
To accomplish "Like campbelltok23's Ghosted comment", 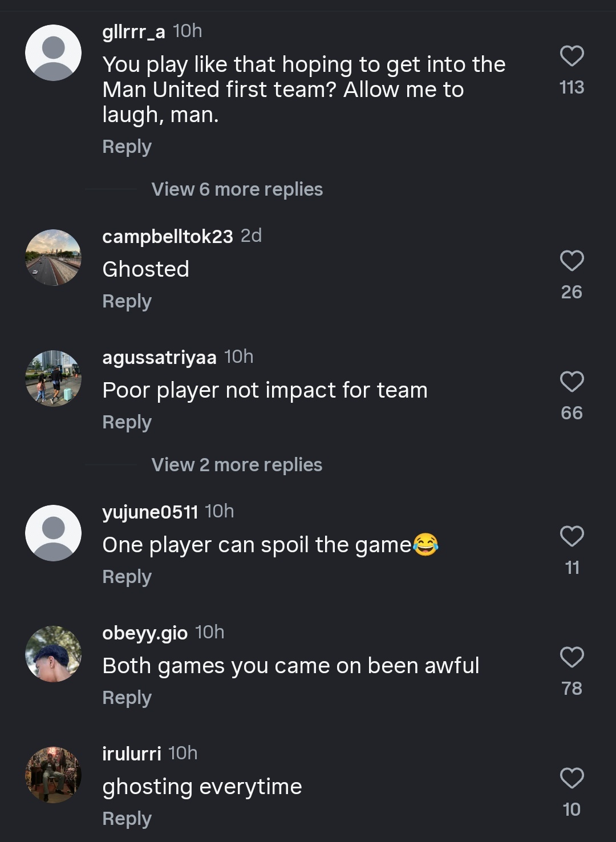I will [x=572, y=261].
